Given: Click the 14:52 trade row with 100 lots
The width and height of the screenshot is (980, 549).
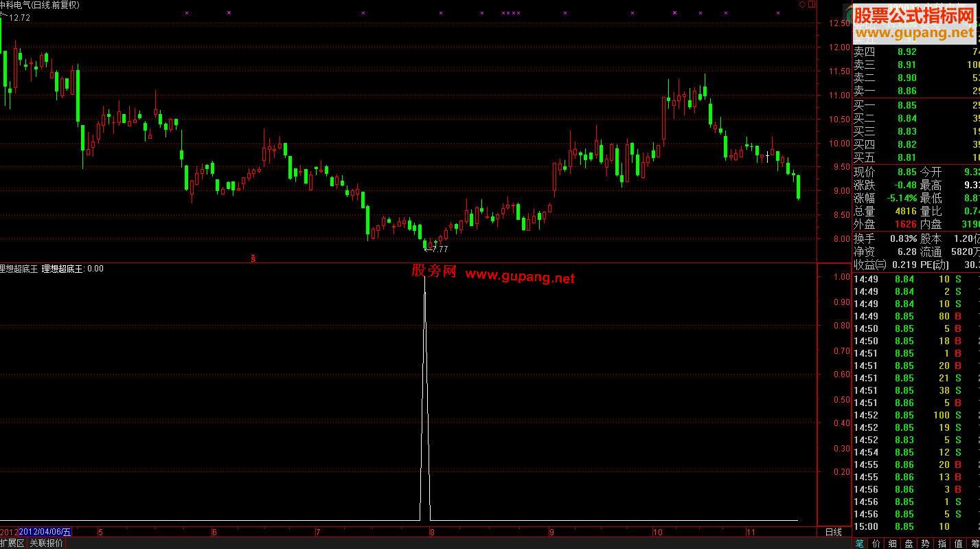Looking at the screenshot, I should click(x=916, y=415).
